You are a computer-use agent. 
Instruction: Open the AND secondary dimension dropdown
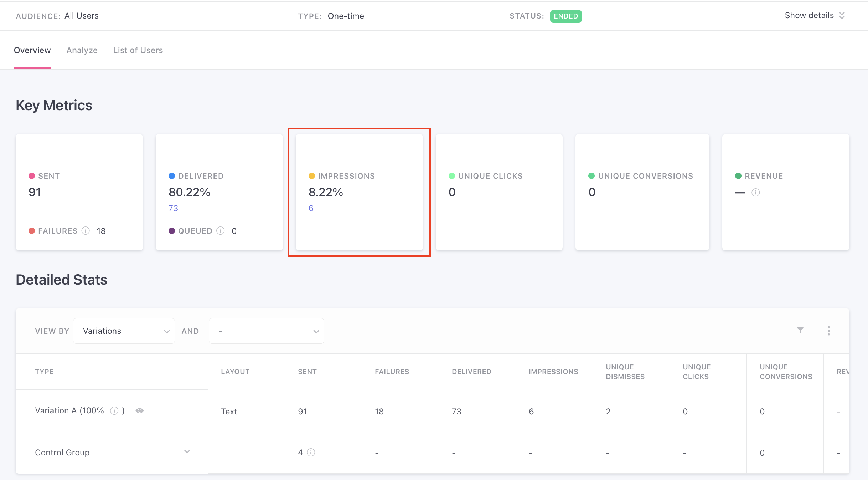pos(266,331)
